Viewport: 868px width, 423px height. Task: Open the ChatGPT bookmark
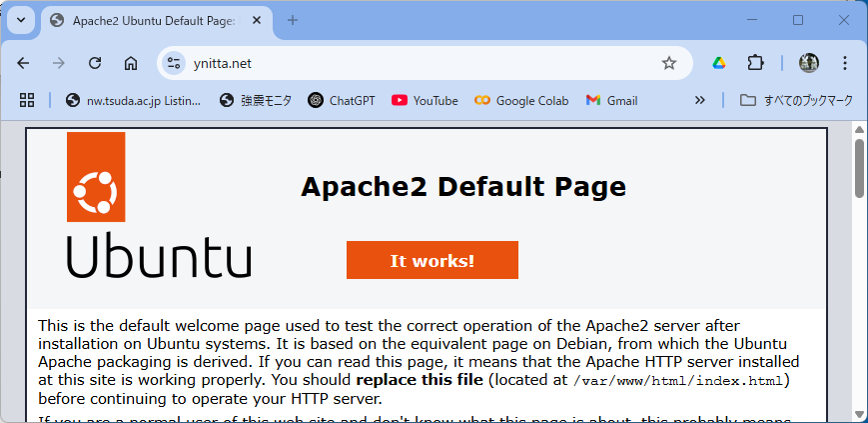tap(342, 100)
